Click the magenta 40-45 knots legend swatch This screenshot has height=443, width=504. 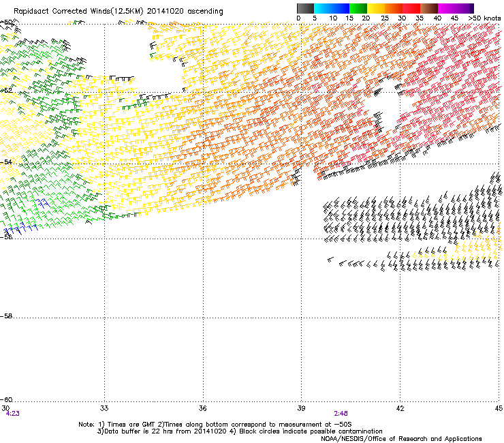click(447, 8)
